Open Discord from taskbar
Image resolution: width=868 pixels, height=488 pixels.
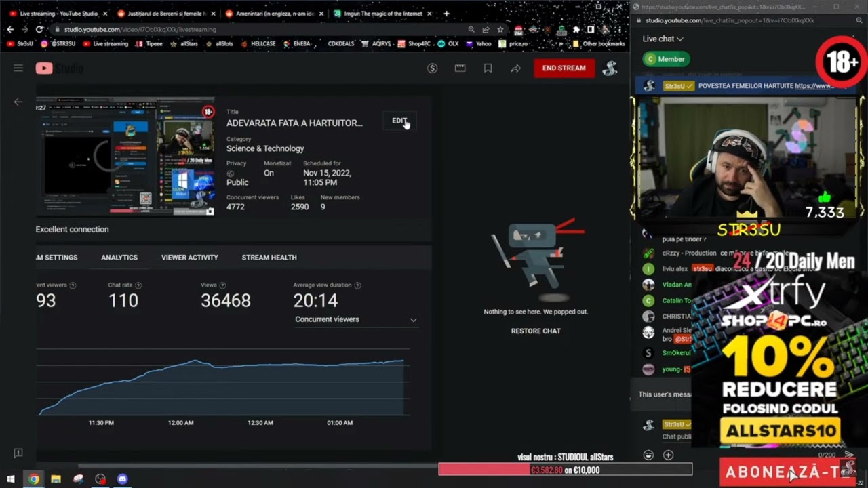122,479
